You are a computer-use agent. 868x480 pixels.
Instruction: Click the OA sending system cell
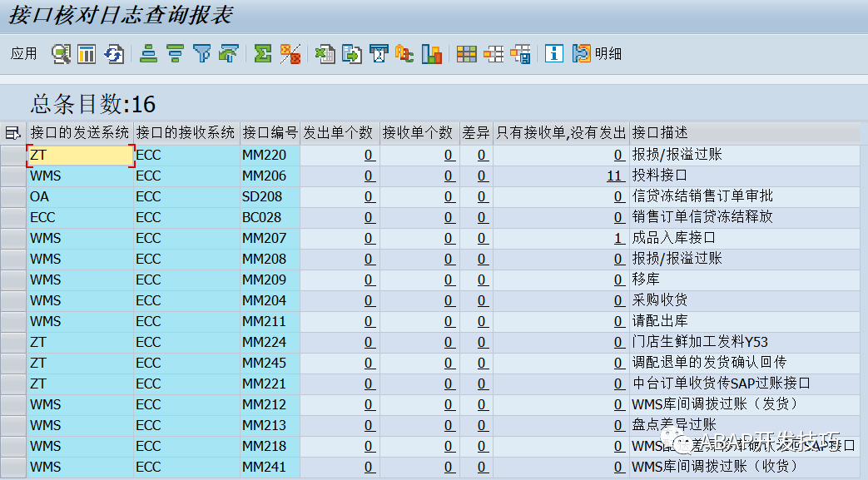point(80,197)
